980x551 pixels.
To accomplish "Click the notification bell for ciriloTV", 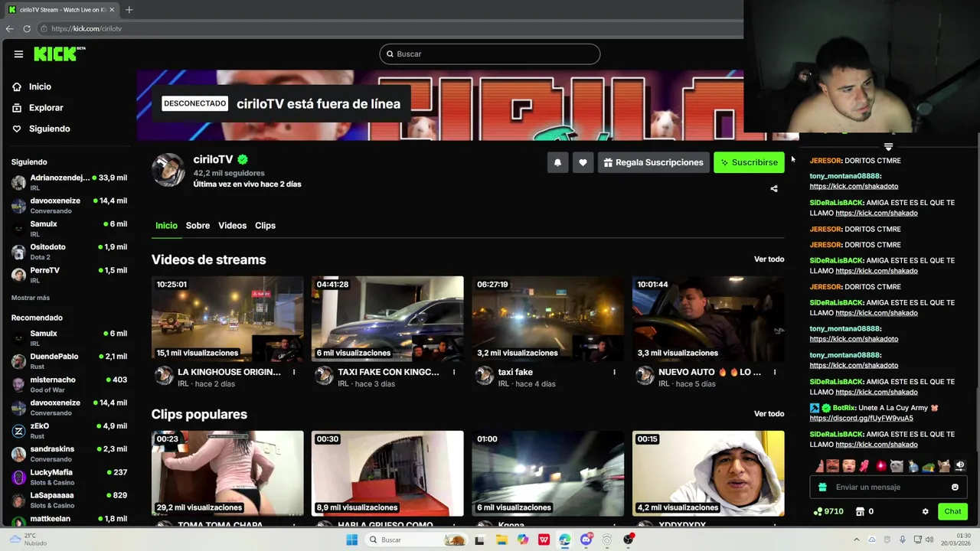I will coord(557,162).
